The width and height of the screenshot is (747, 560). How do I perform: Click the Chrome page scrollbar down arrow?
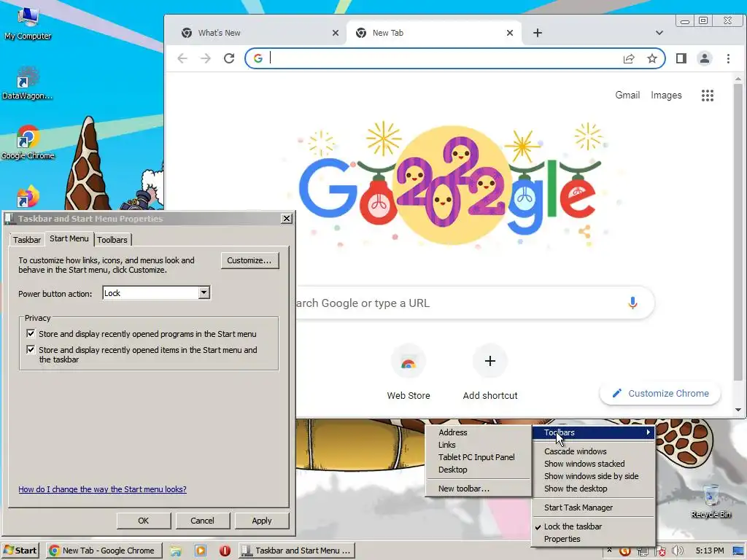tap(738, 410)
